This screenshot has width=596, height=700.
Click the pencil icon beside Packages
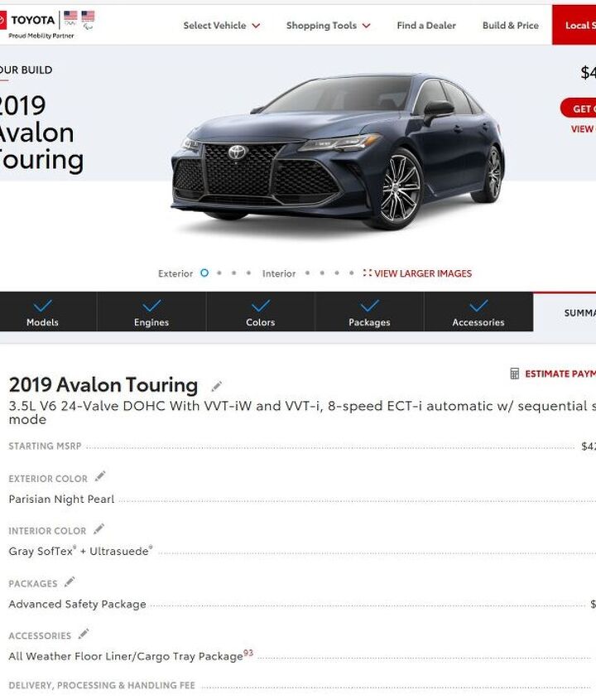70,582
